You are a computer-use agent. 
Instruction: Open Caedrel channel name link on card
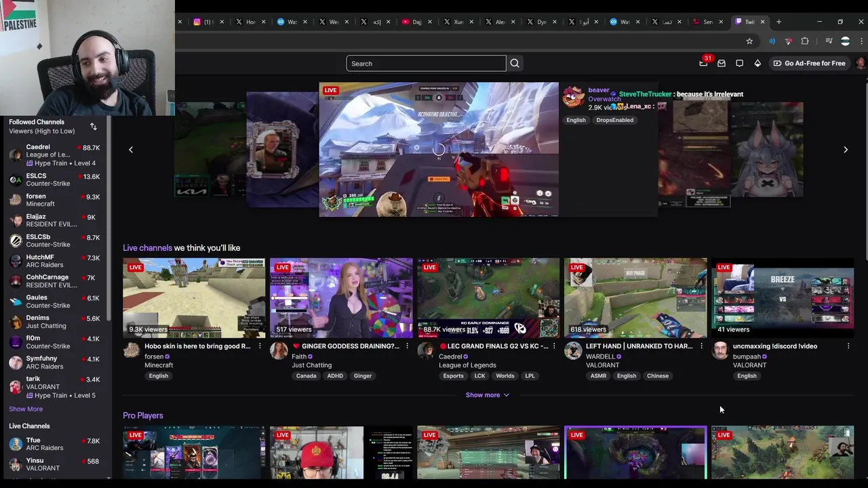click(x=450, y=357)
